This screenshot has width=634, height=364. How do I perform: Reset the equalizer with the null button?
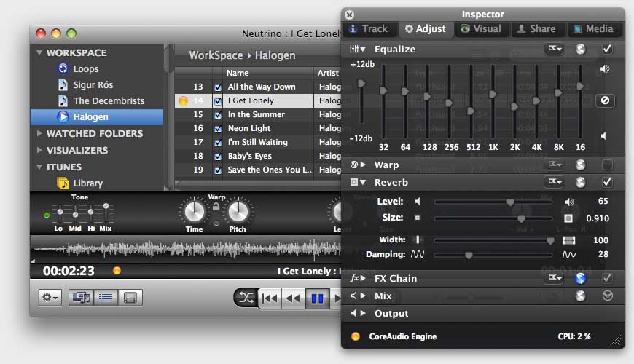coord(605,100)
